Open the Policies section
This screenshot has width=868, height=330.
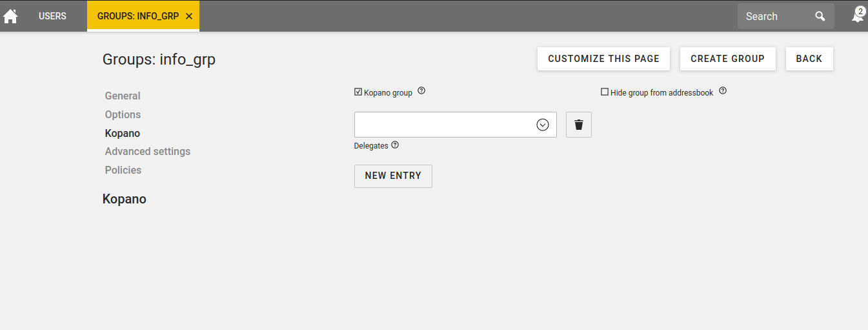[123, 170]
